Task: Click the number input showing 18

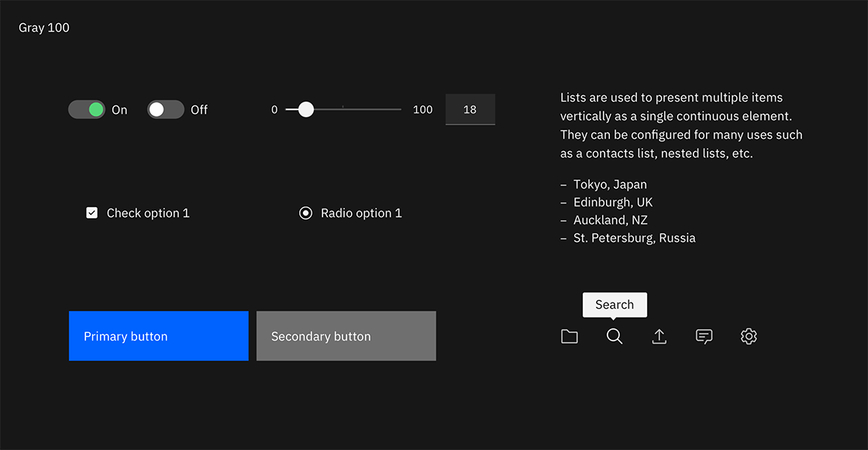Action: 470,109
